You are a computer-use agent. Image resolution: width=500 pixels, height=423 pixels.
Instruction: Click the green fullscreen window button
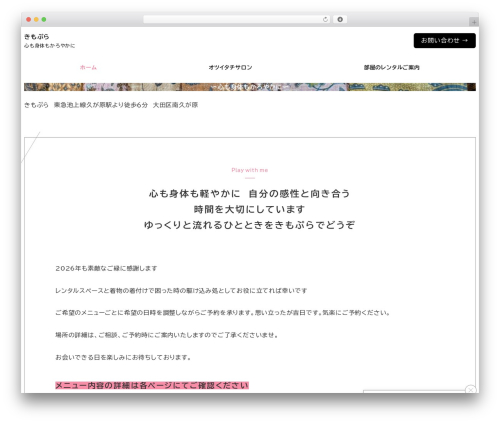click(44, 19)
